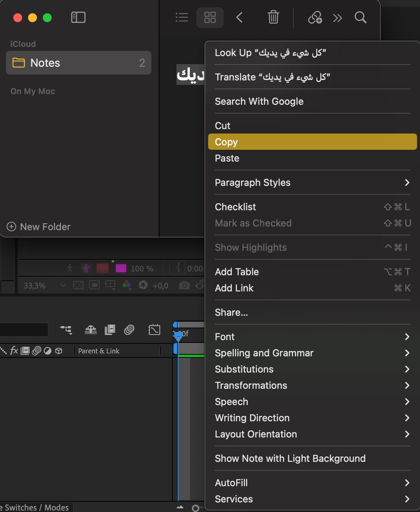420x512 pixels.
Task: Toggle the Notes sidebar panel icon
Action: click(x=78, y=17)
